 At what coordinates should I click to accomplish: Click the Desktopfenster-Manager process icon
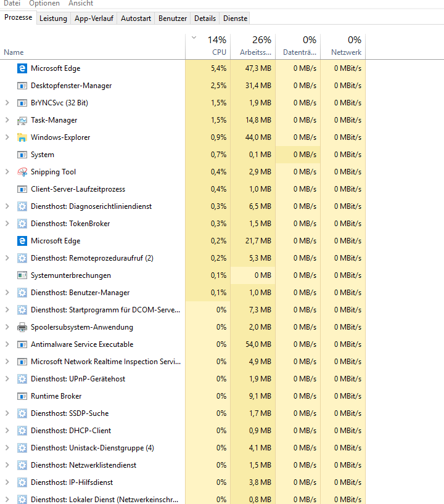point(22,86)
